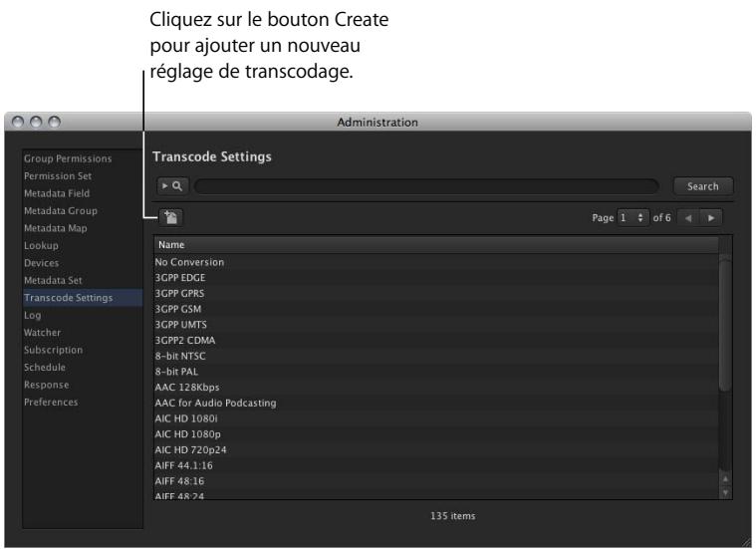
Task: Select the AIFF 48:16 row
Action: [x=436, y=481]
